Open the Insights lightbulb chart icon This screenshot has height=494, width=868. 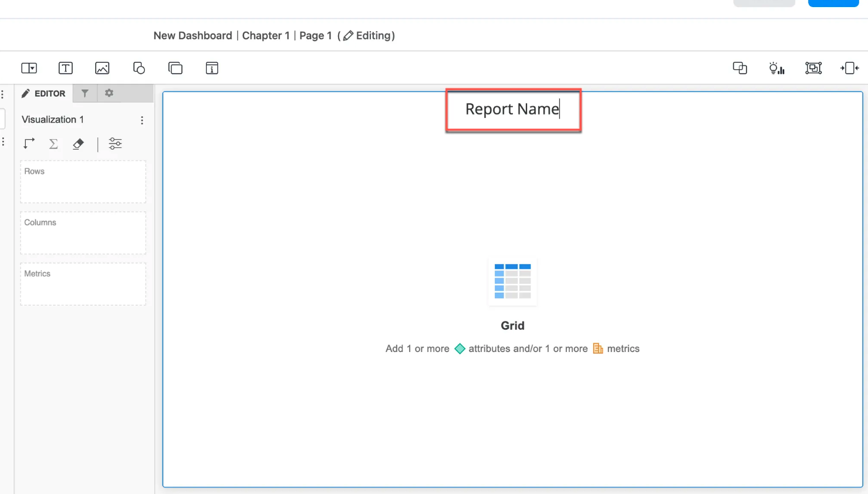click(x=776, y=68)
